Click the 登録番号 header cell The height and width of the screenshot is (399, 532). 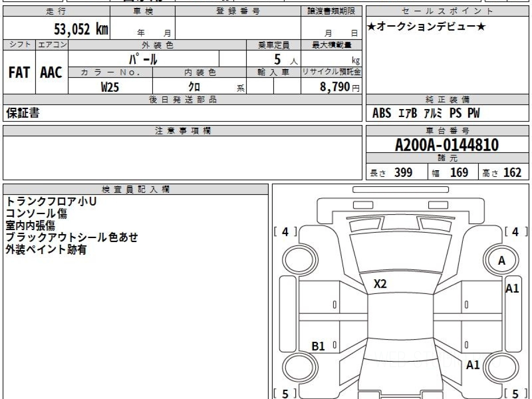[238, 12]
